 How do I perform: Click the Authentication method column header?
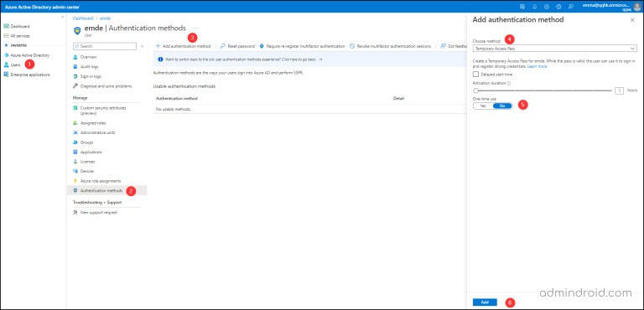click(177, 99)
